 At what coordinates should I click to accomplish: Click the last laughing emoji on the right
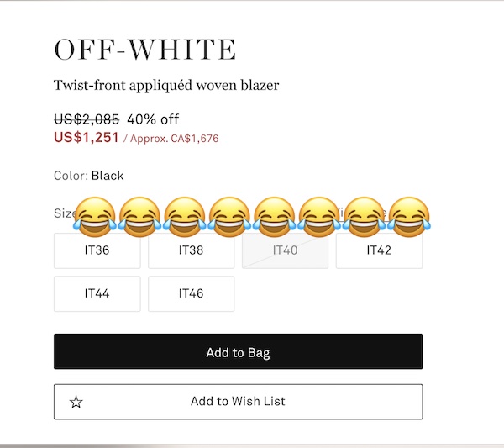tap(408, 217)
